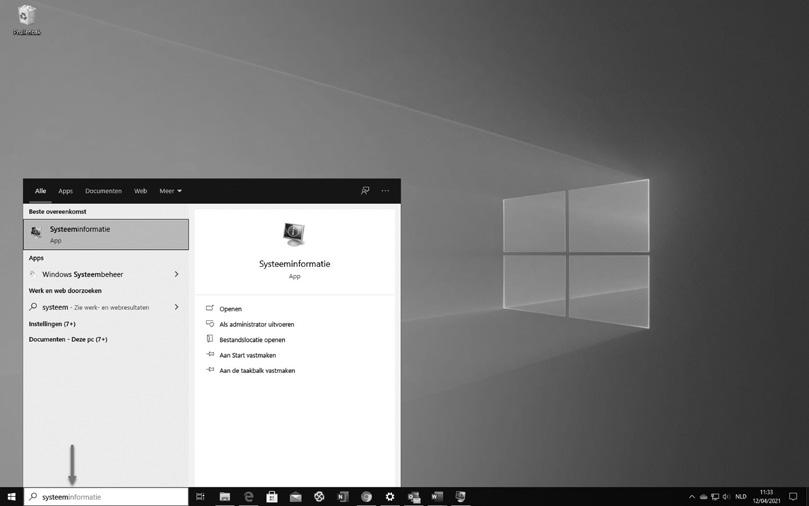Expand the Windows Systeembeheer chevron arrow
The image size is (809, 506).
176,274
